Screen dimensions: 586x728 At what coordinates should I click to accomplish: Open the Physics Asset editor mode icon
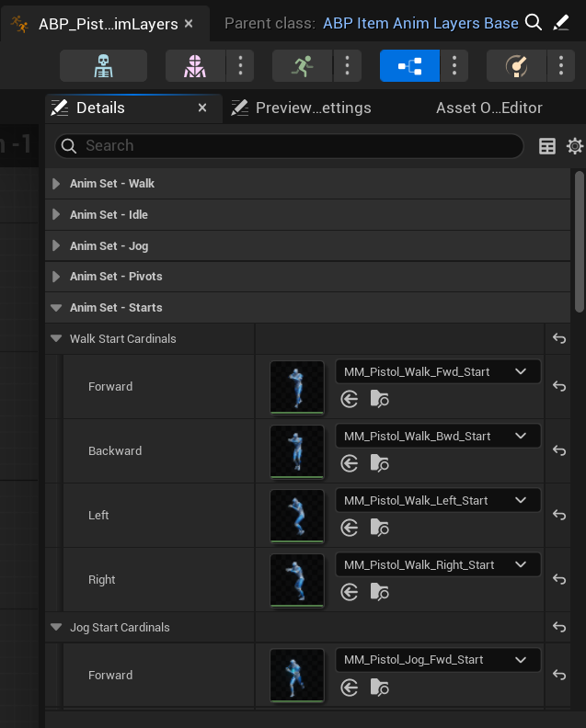point(516,66)
